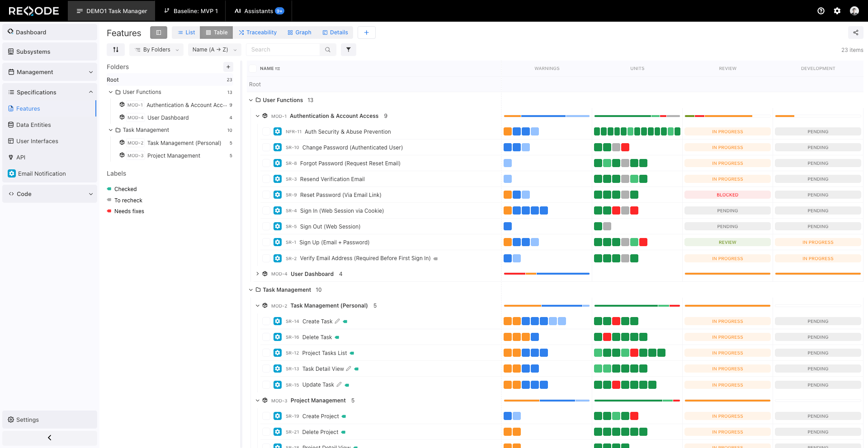Select checkbox for Create Task row

click(266, 322)
